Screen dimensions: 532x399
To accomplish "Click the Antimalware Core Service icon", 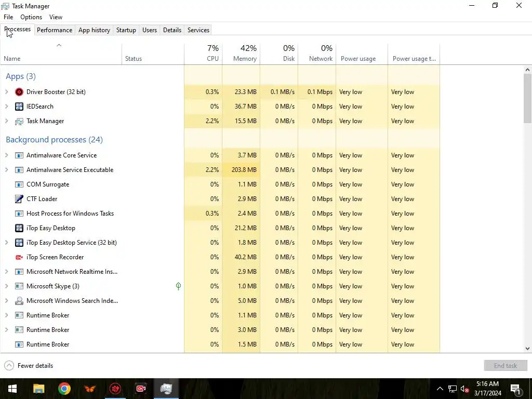I will [x=19, y=155].
